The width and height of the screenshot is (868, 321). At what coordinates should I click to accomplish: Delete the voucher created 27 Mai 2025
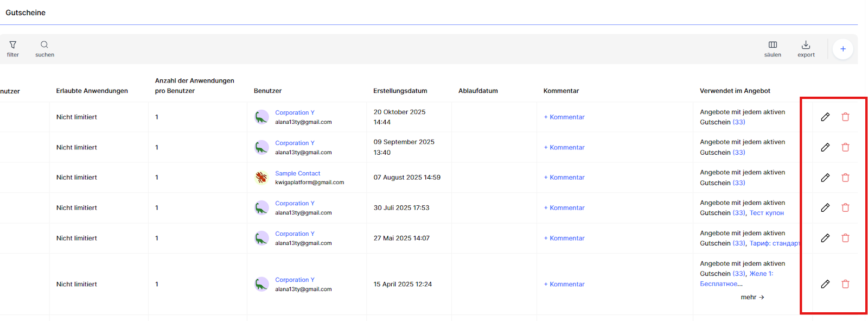845,238
